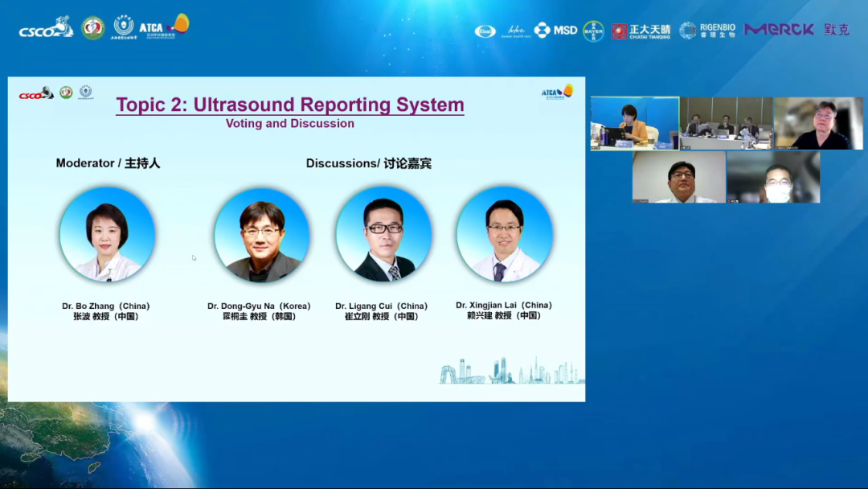
Task: Click the 'Topic 2: Ultrasound Reporting System' title
Action: [x=290, y=105]
